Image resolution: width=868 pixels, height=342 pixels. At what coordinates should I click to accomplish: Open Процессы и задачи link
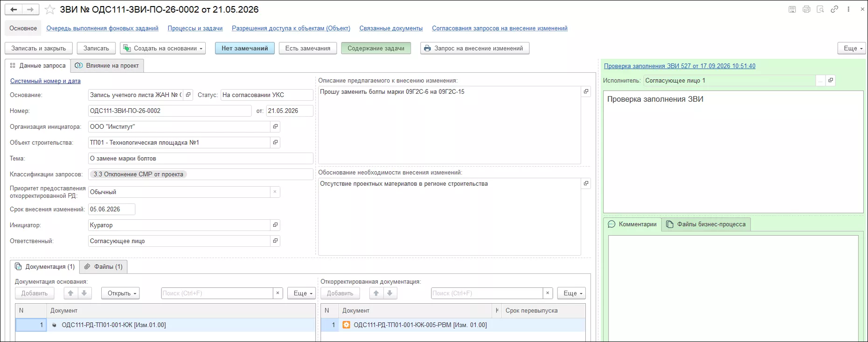tap(195, 28)
